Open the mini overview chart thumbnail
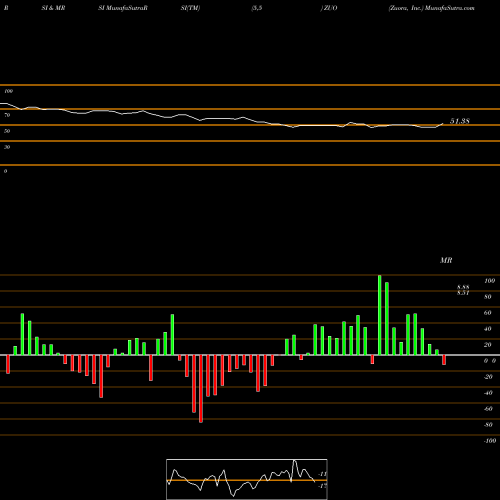The image size is (500, 500). click(247, 479)
